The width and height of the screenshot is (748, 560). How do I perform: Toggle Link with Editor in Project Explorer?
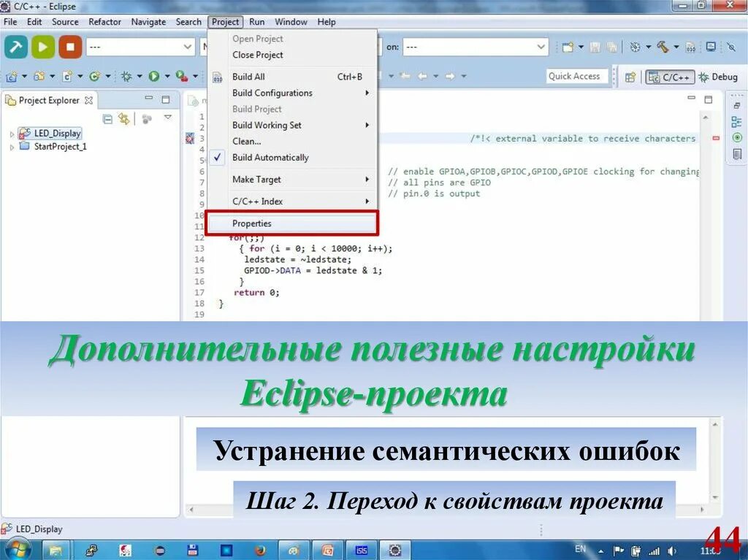click(124, 119)
